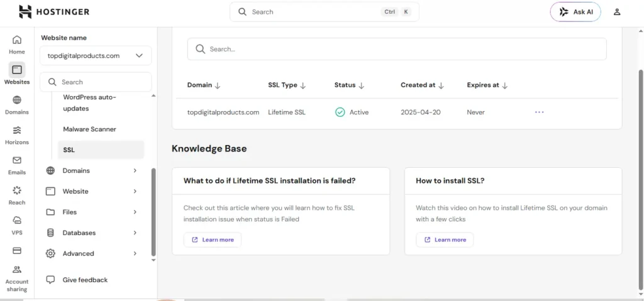Click the Never expiry value
Image resolution: width=644 pixels, height=301 pixels.
pyautogui.click(x=476, y=112)
